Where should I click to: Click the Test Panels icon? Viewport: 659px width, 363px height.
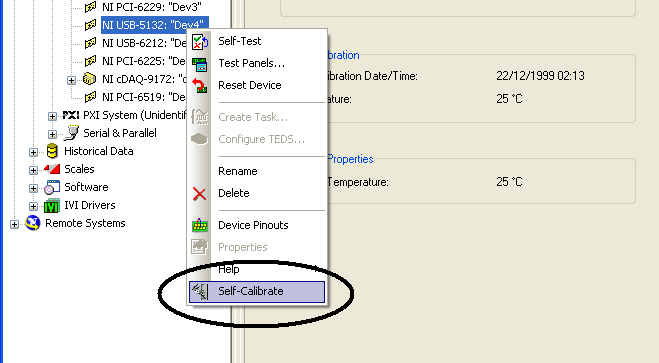(200, 64)
